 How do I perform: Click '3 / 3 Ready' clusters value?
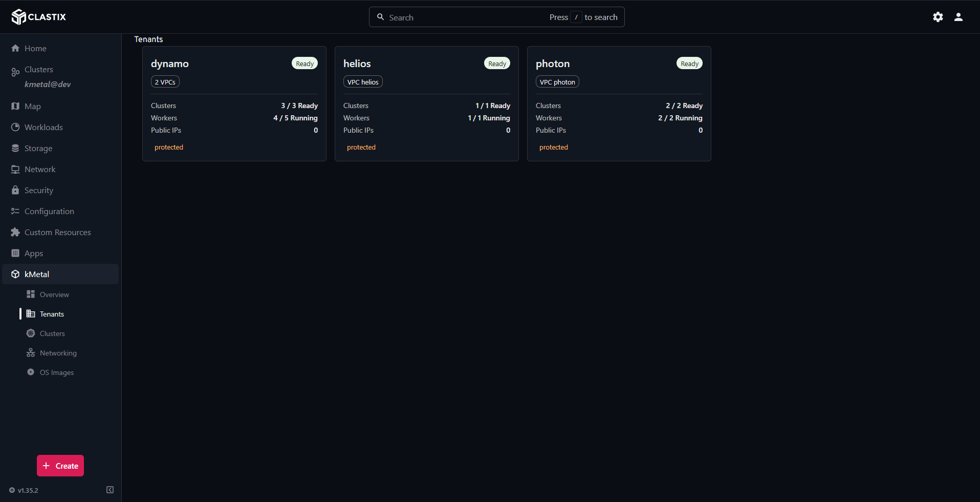pyautogui.click(x=299, y=106)
